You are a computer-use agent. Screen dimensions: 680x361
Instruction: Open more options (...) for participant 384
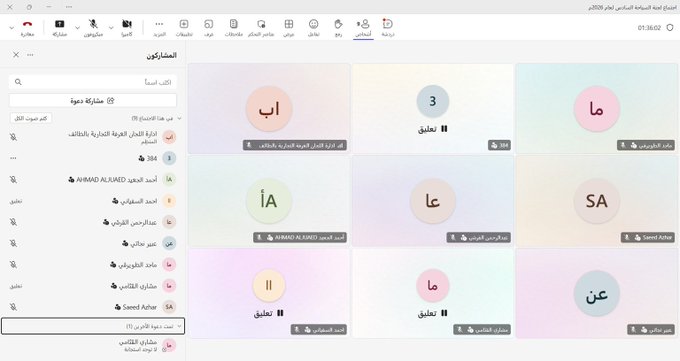click(13, 158)
